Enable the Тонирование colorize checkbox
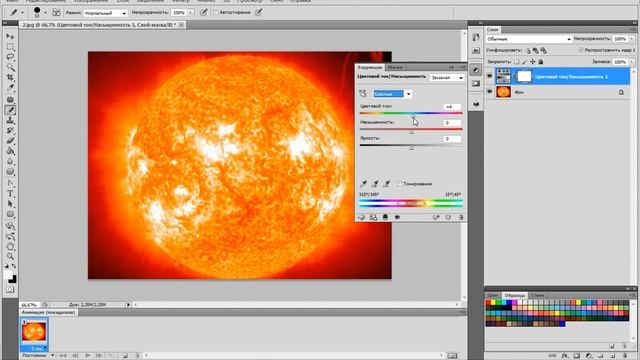This screenshot has width=640, height=360. coord(400,184)
